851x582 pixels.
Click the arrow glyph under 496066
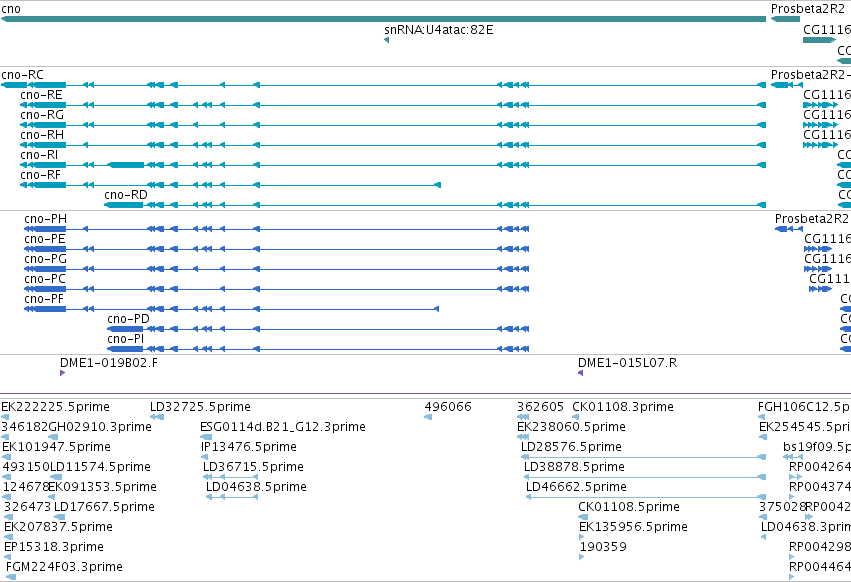click(x=428, y=417)
